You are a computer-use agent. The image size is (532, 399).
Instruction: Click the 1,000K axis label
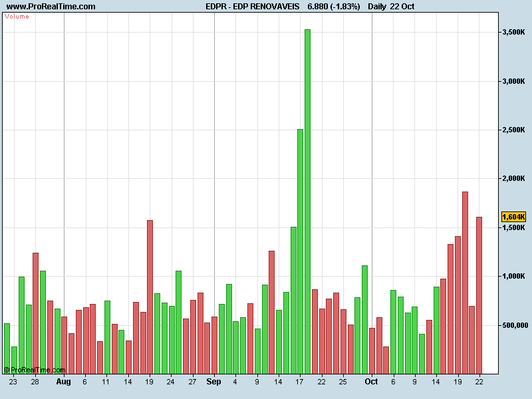pos(513,276)
